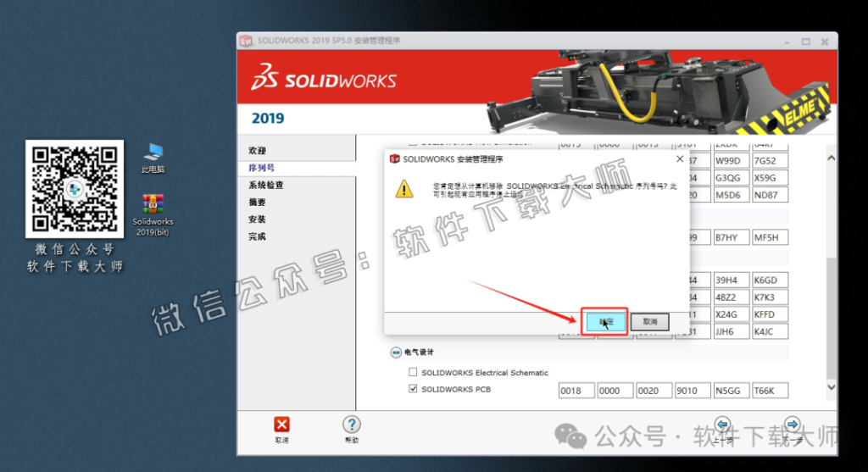Screen dimensions: 868x472
Task: Click PCB serial field 0020
Action: coord(654,391)
